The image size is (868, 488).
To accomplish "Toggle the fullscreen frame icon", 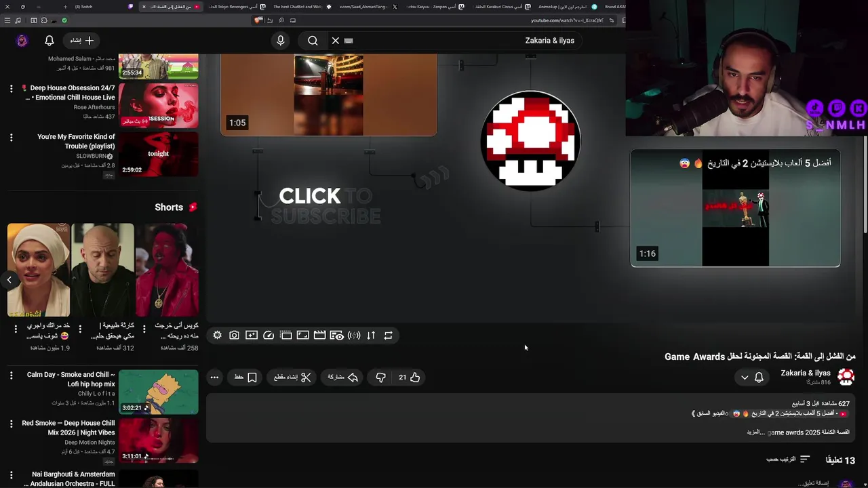I will pyautogui.click(x=303, y=335).
